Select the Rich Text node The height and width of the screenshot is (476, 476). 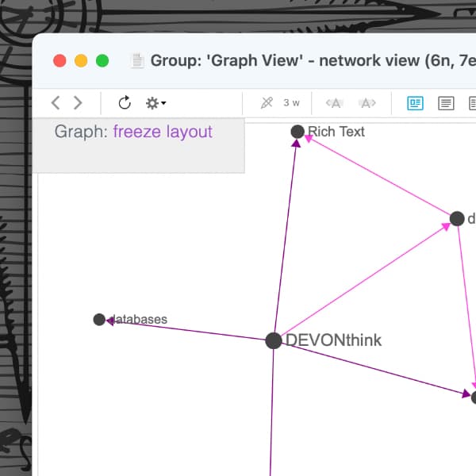coord(297,132)
